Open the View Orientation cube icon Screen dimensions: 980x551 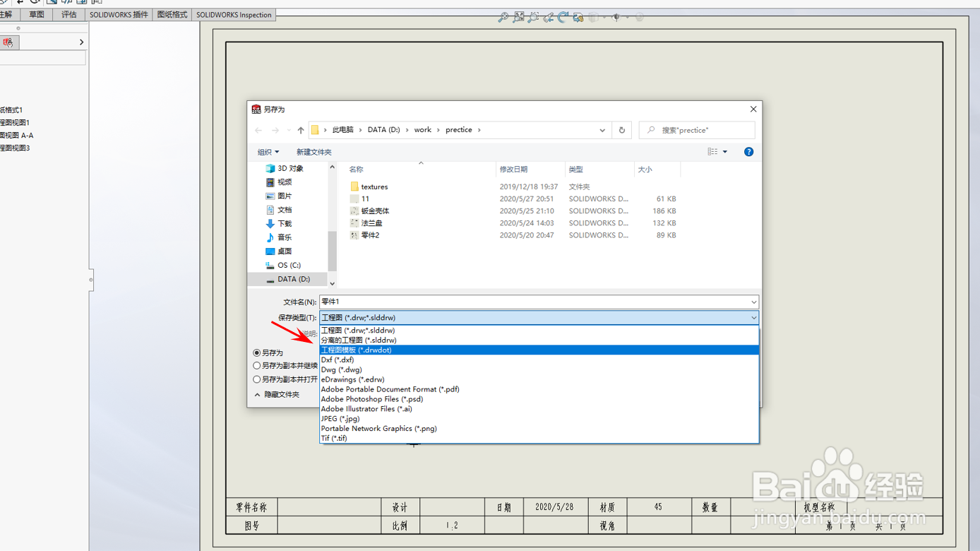pyautogui.click(x=593, y=17)
